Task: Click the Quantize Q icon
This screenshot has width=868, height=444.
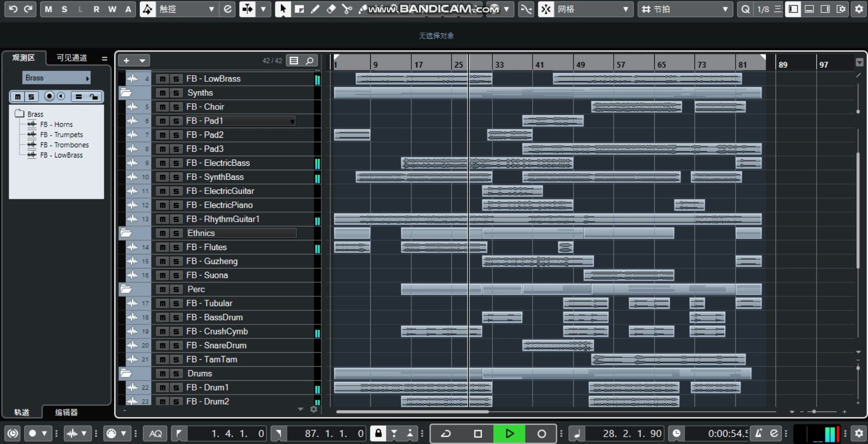Action: (745, 9)
